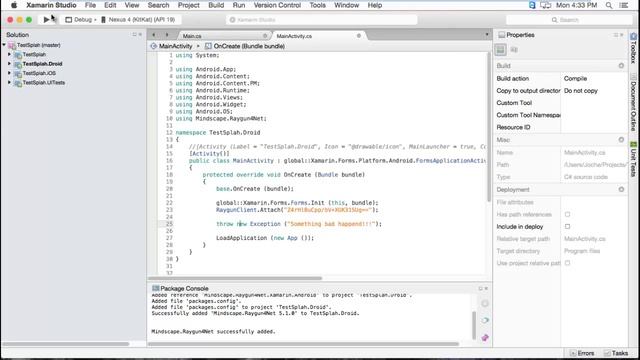Open the Notification Center icon
Image resolution: width=640 pixels, height=360 pixels.
[624, 5]
